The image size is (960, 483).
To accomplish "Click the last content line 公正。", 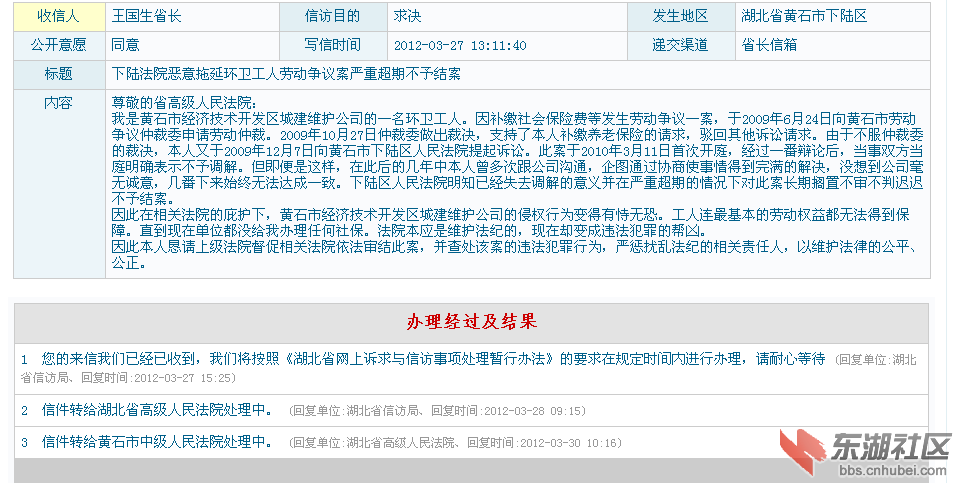I will (x=129, y=263).
